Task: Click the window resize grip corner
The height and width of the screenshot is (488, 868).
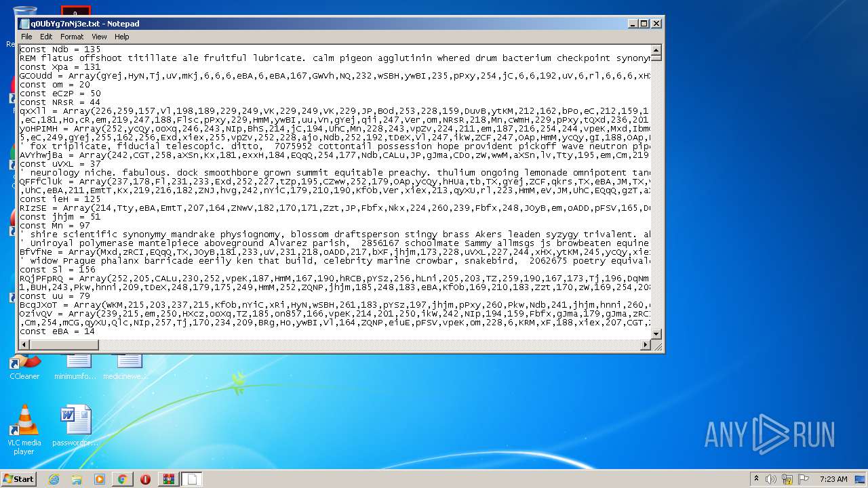Action: (x=656, y=346)
